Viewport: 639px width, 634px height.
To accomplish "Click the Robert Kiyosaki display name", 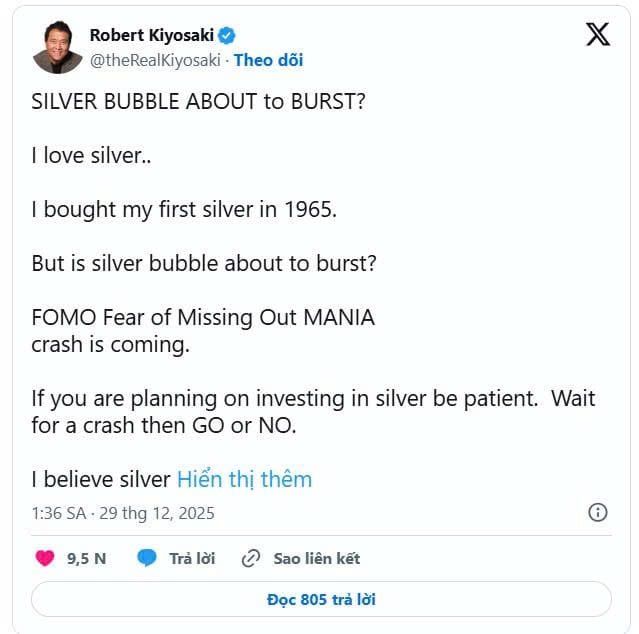I will pyautogui.click(x=153, y=36).
